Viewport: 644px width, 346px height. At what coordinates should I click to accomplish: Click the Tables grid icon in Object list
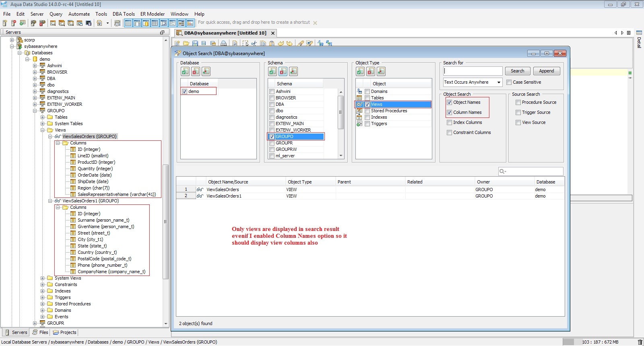click(359, 98)
